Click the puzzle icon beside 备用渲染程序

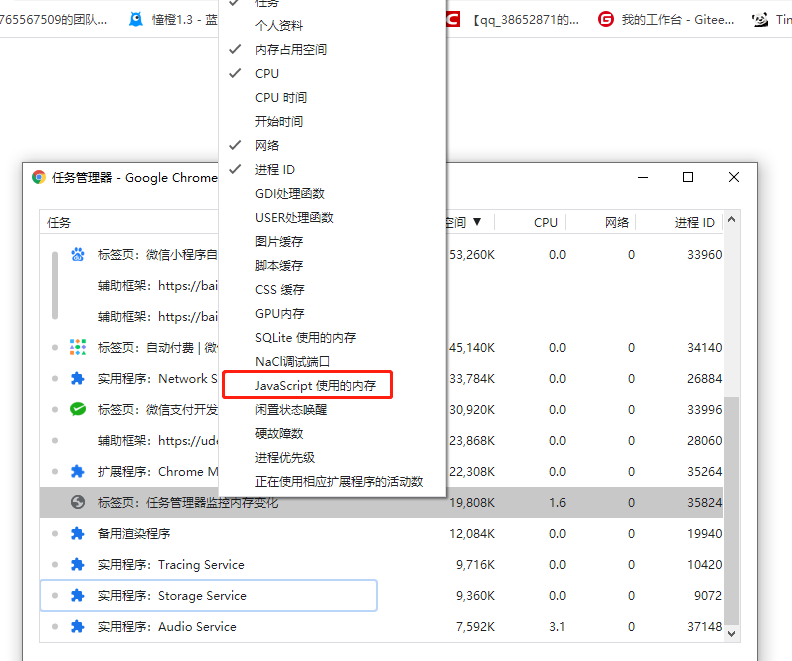point(78,533)
